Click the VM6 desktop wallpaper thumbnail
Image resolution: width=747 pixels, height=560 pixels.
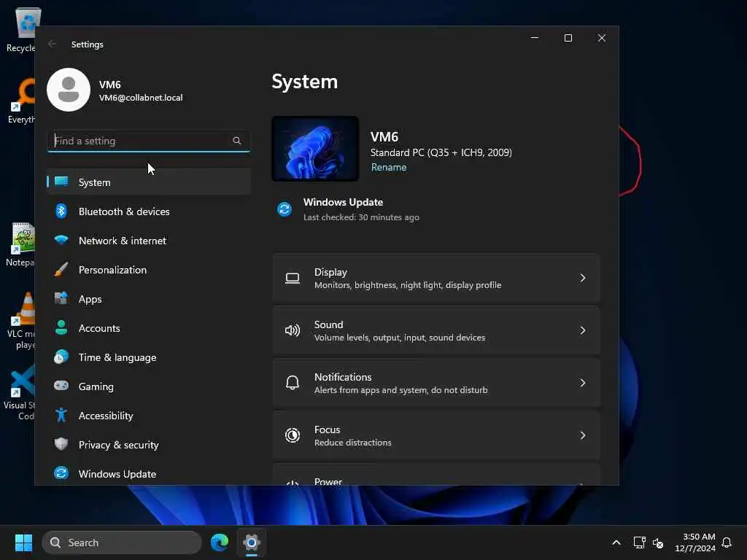[315, 149]
